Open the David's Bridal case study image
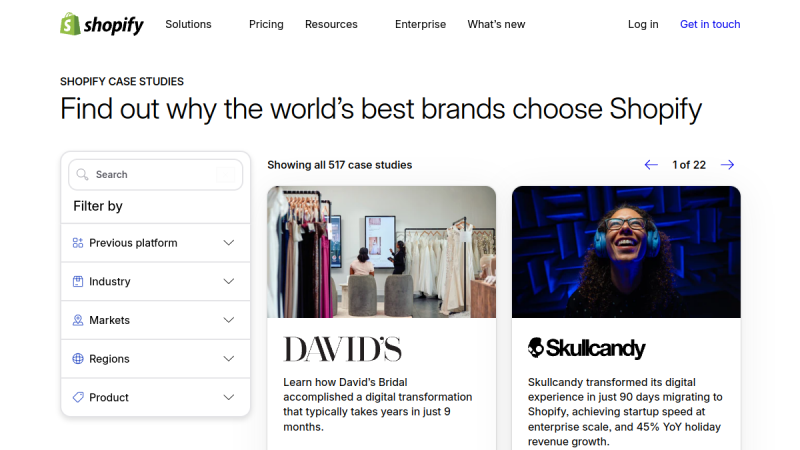 click(x=381, y=252)
